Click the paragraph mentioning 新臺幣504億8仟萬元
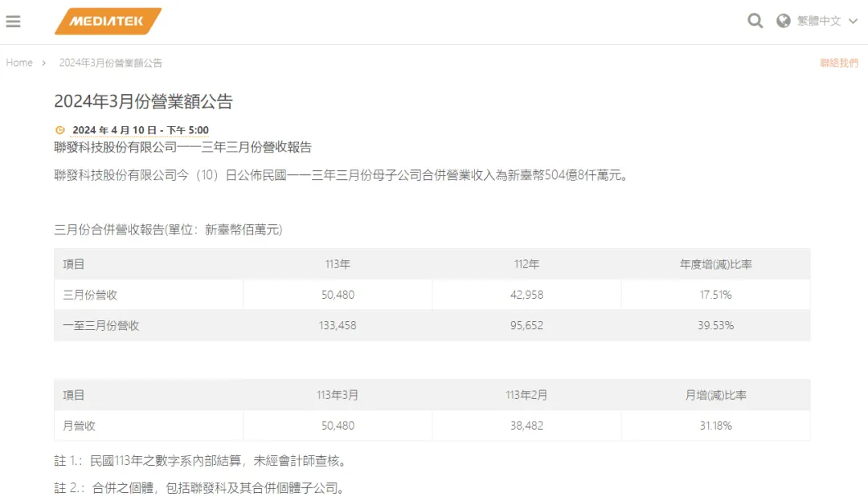The width and height of the screenshot is (868, 497). pos(343,175)
